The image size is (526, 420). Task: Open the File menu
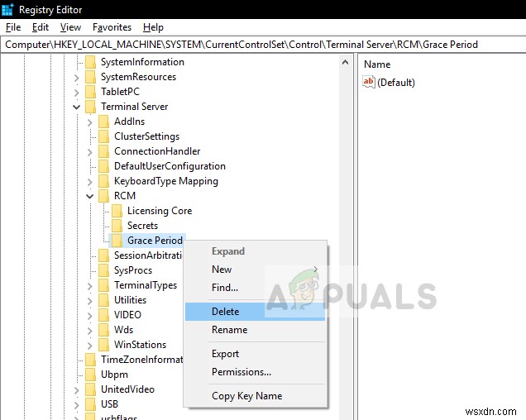click(13, 27)
